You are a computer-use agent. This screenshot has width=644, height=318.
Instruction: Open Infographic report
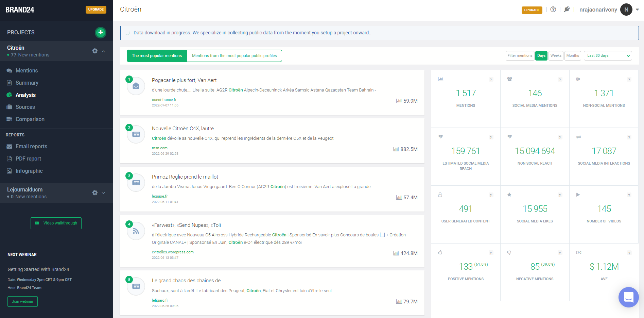(x=29, y=171)
